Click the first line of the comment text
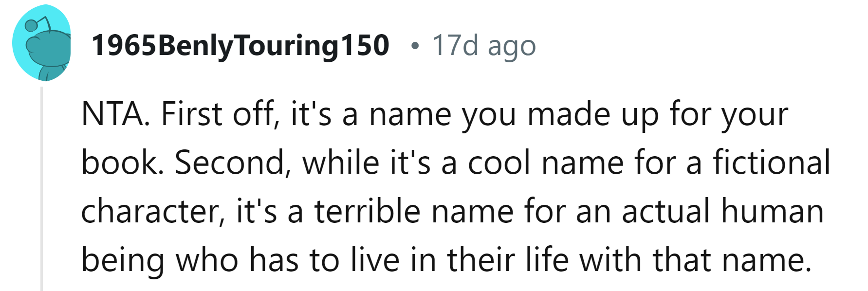The height and width of the screenshot is (291, 868). (434, 114)
